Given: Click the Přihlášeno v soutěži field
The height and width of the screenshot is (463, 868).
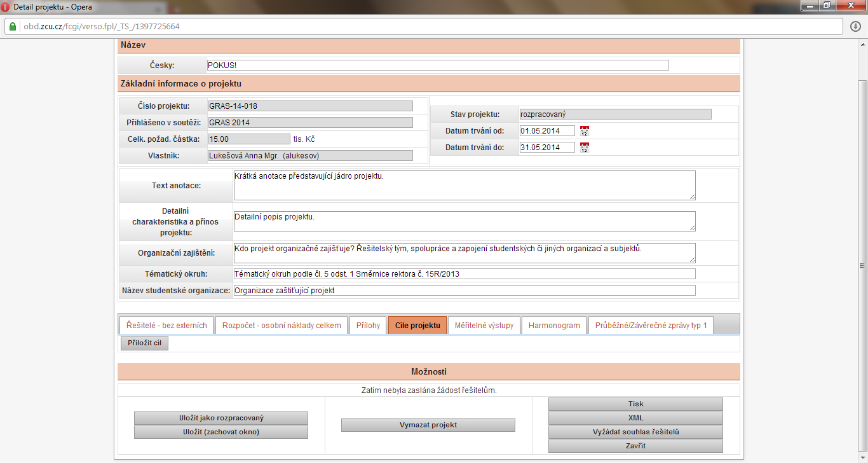Looking at the screenshot, I should (310, 123).
